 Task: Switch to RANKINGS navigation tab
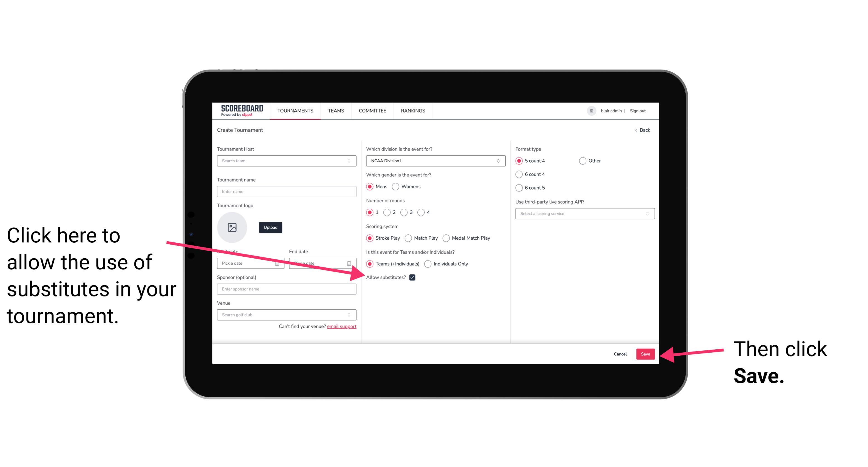tap(413, 110)
